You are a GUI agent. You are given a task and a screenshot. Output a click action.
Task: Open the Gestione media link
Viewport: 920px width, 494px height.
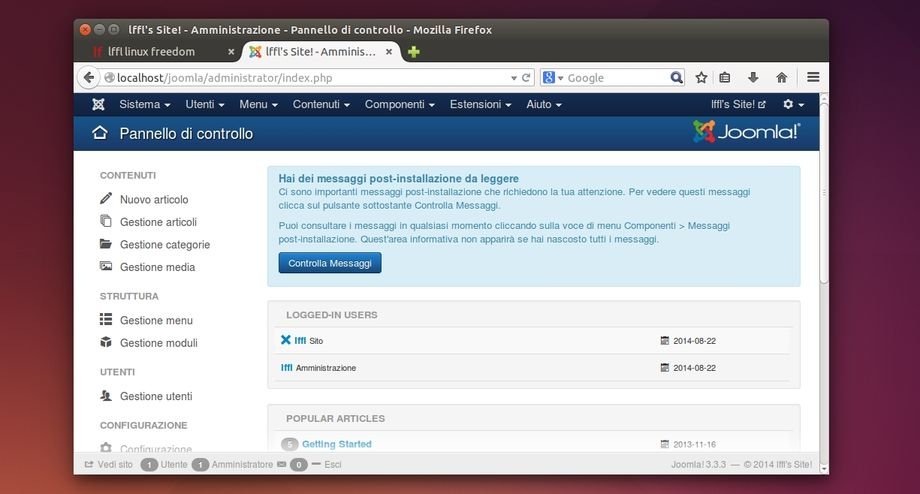click(157, 267)
